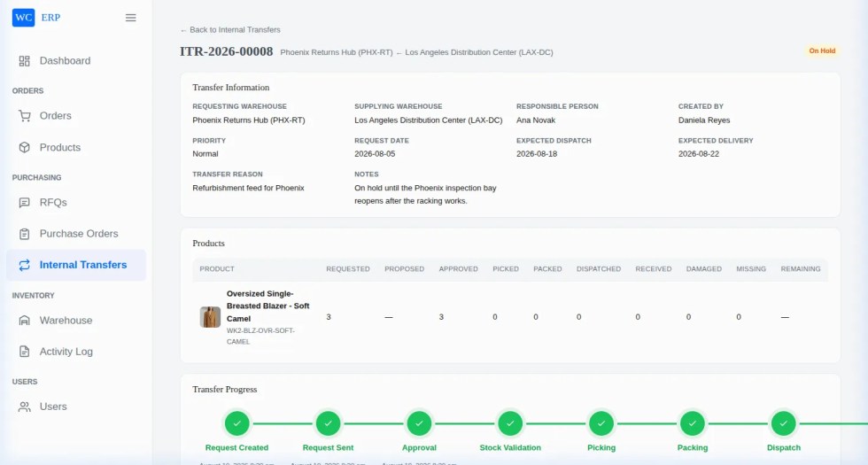Click request date 2026-08-05

coord(375,154)
